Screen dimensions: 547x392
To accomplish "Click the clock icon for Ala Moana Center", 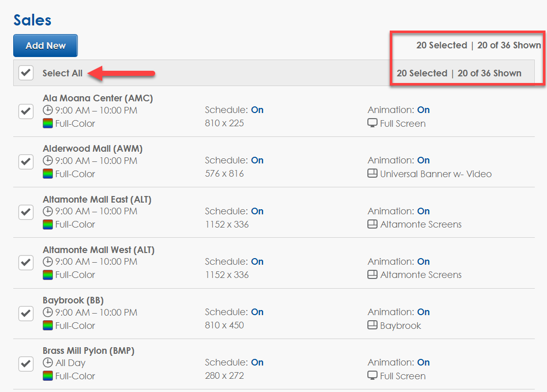I will click(x=48, y=110).
